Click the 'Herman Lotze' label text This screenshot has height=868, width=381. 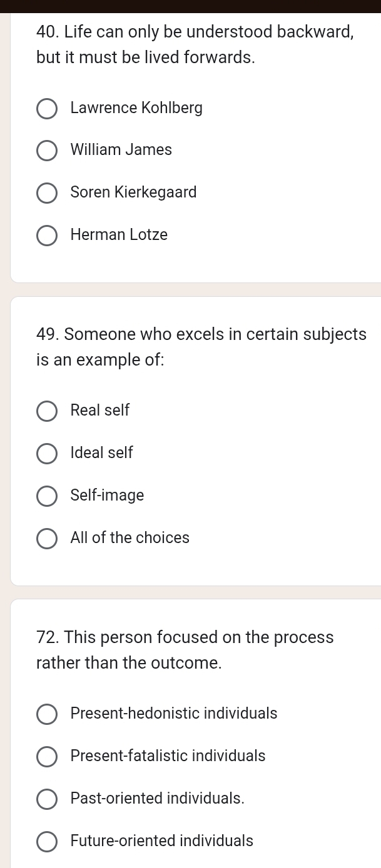(x=119, y=235)
